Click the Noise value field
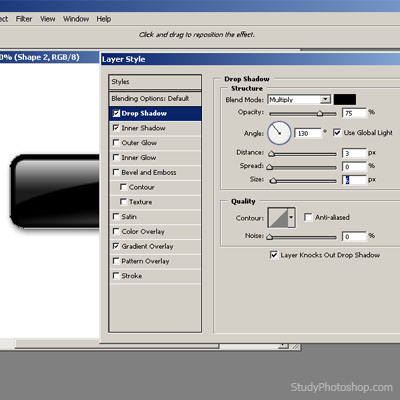 click(x=354, y=237)
